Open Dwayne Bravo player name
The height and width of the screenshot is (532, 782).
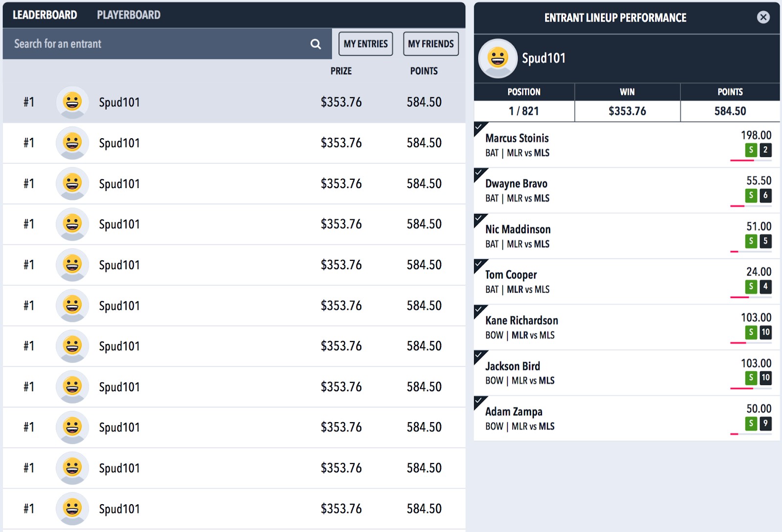pos(516,184)
